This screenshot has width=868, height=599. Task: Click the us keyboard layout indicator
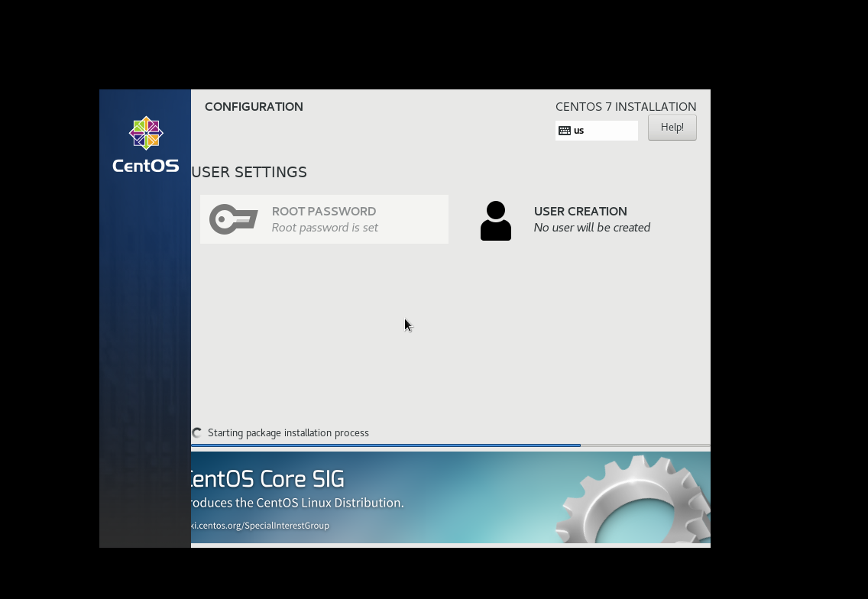[596, 131]
